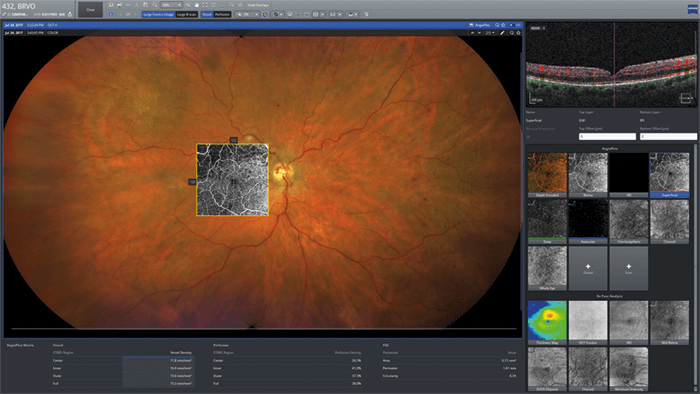700x394 pixels.
Task: Click the up arrow in image header
Action: tap(472, 33)
